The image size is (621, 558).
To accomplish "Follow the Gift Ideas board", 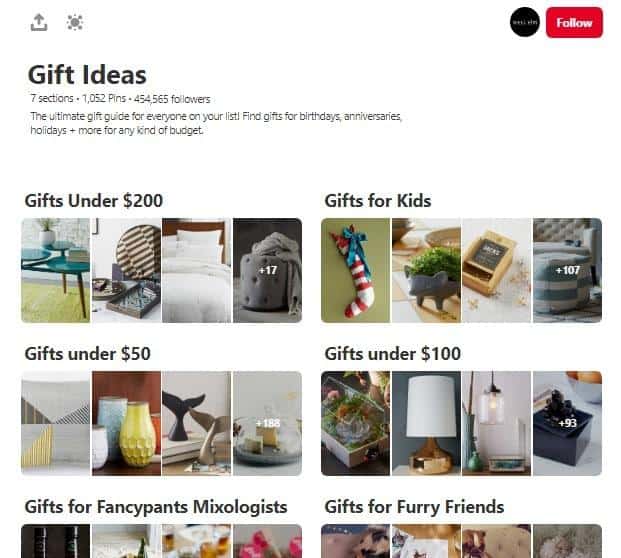I will click(x=574, y=23).
